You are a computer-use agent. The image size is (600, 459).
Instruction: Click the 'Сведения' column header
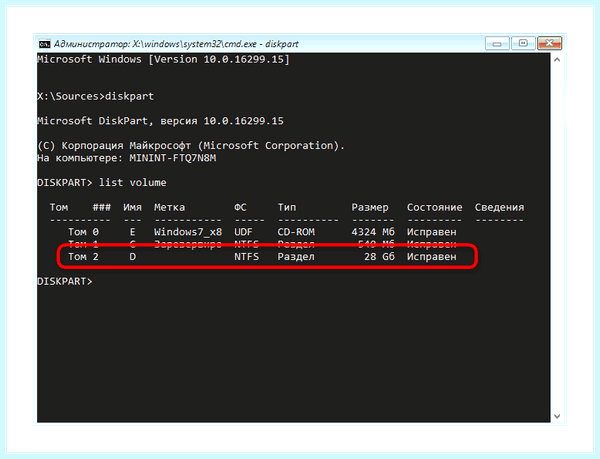tap(499, 207)
